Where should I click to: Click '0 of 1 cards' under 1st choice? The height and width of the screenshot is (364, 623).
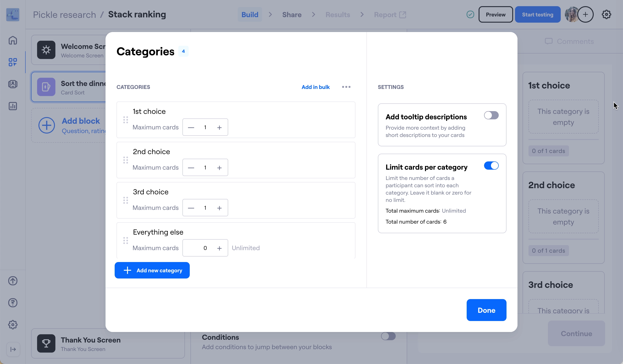(549, 151)
